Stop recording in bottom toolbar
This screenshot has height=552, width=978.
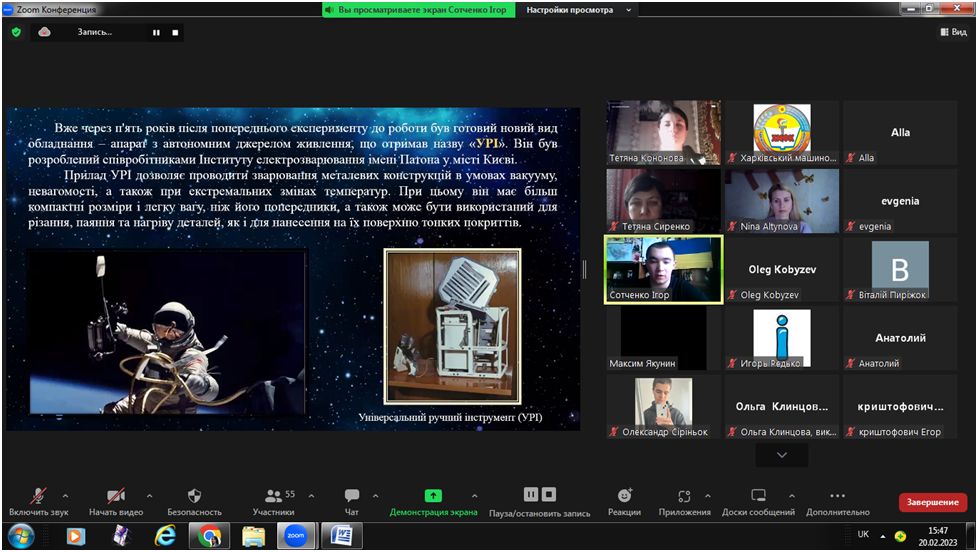(x=549, y=495)
